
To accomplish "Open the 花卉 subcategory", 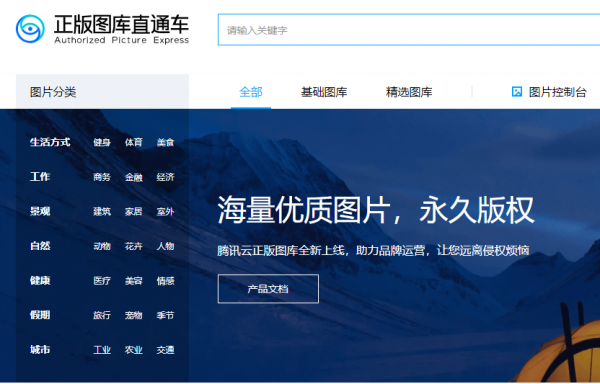I will click(x=134, y=246).
